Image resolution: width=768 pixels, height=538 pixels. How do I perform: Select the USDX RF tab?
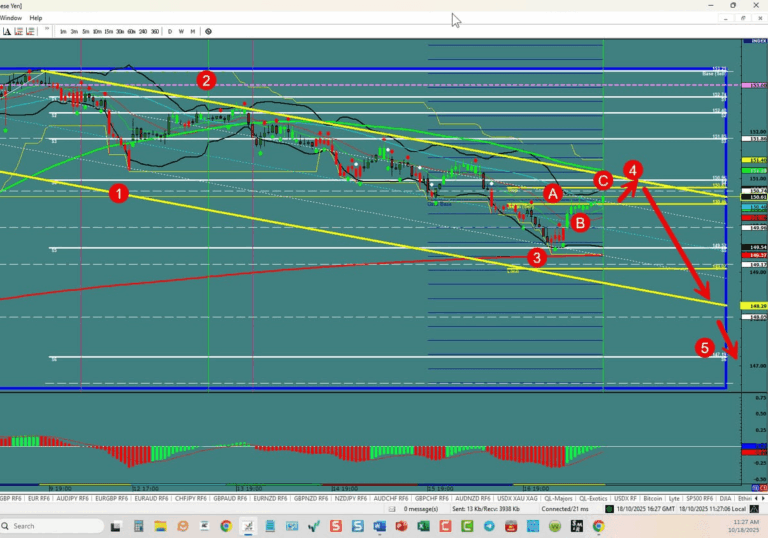click(625, 498)
